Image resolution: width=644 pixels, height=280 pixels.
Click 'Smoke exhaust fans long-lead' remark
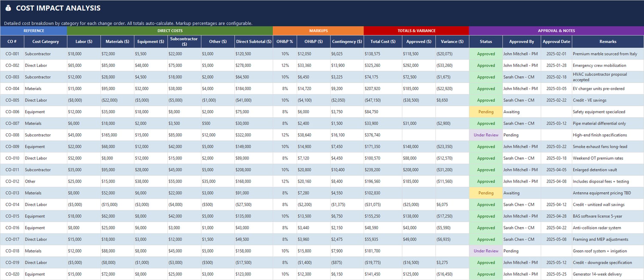pos(608,147)
